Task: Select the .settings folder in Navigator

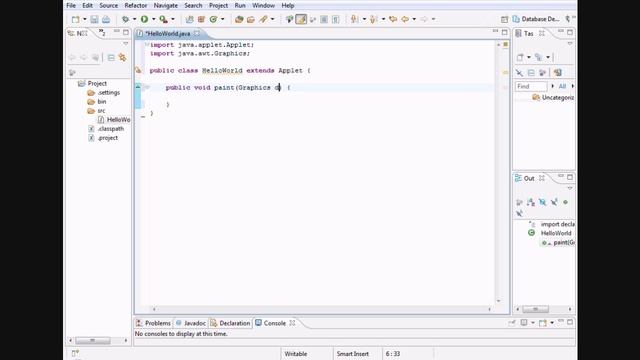Action: tap(104, 93)
